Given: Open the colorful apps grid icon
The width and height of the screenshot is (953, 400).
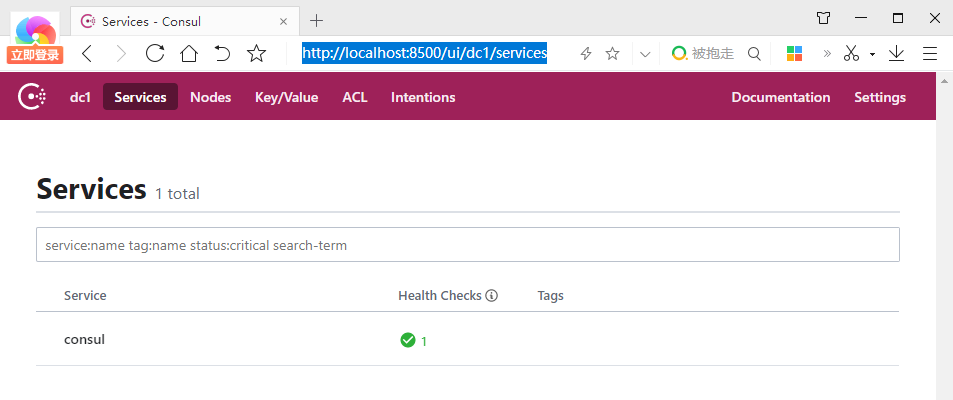Looking at the screenshot, I should pos(794,53).
